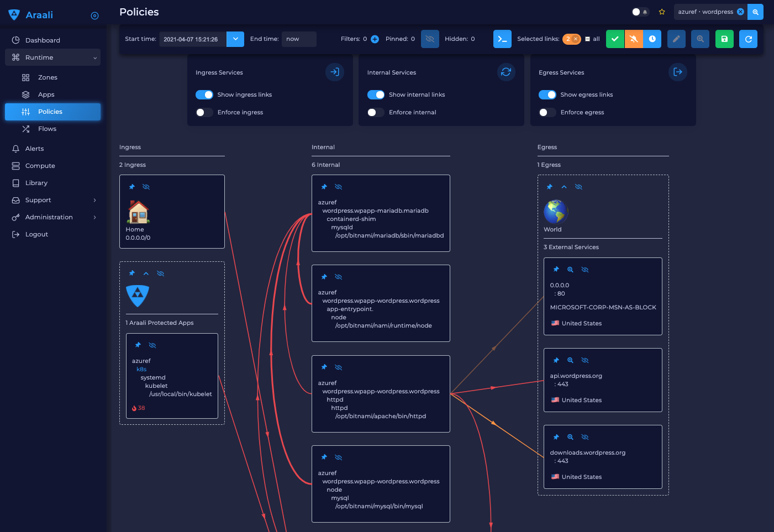Zoom into api.wordpress.org service card
Screen dimensions: 774x532
pos(570,360)
